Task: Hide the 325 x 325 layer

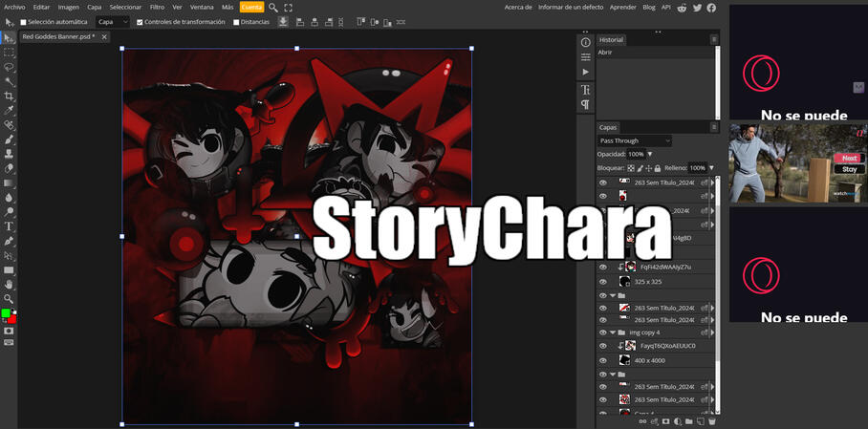Action: [603, 282]
